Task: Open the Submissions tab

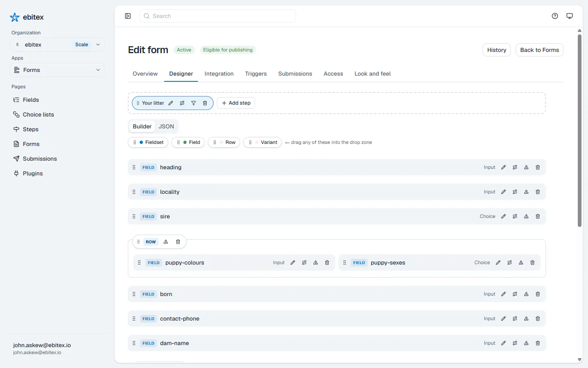Action: 295,74
